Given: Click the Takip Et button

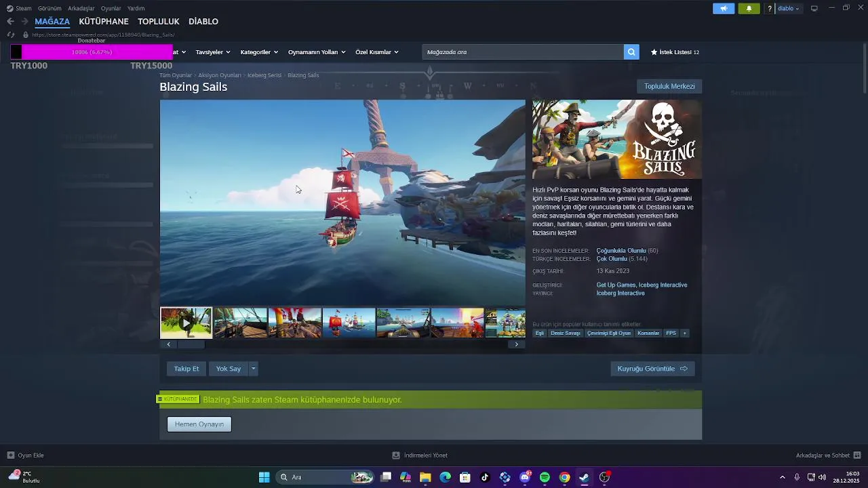Looking at the screenshot, I should [186, 369].
